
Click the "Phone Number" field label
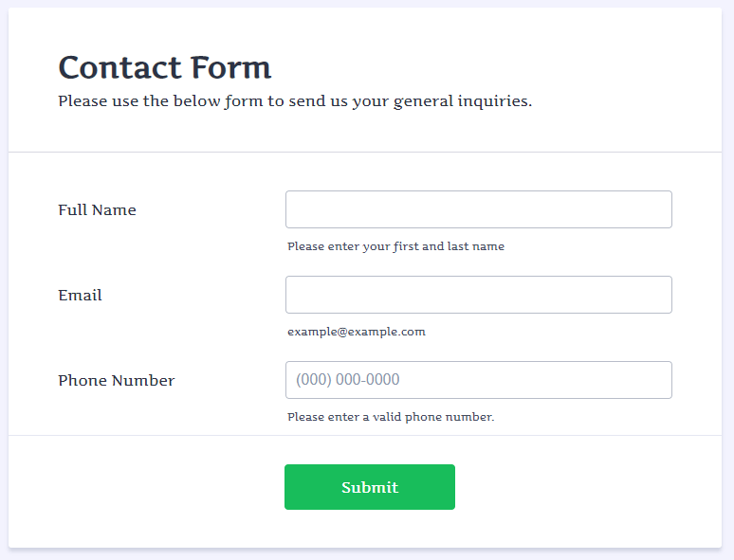coord(116,381)
